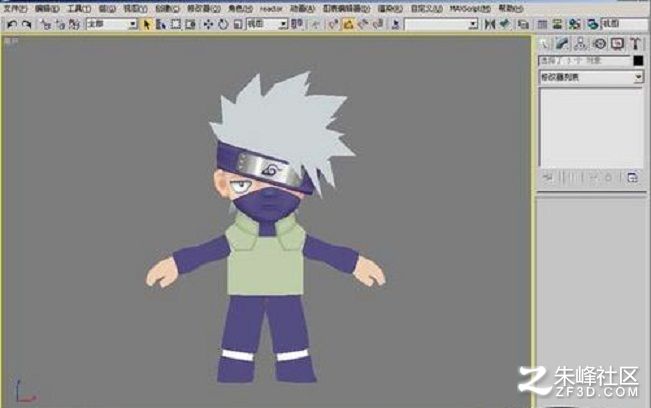Image resolution: width=651 pixels, height=408 pixels.
Task: Toggle Window/Crossing selection mode
Action: [191, 24]
